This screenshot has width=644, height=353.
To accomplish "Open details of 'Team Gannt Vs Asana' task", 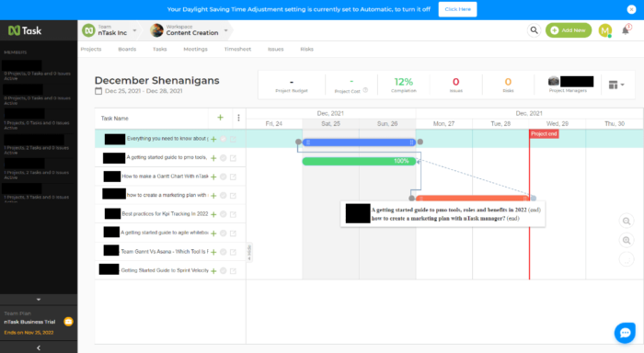I will [x=233, y=252].
